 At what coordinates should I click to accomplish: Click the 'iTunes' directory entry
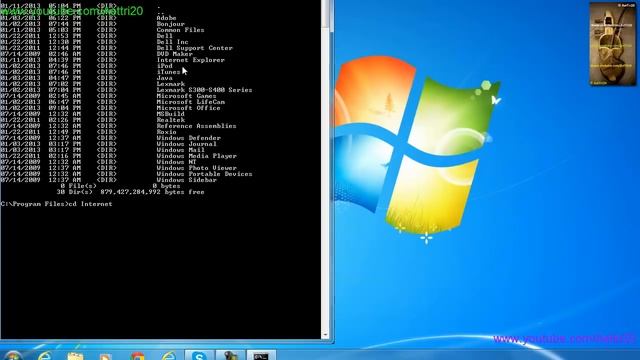169,72
